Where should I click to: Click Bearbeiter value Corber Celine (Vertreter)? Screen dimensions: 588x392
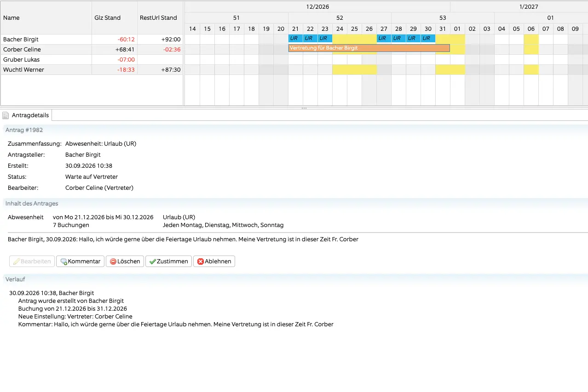click(99, 188)
